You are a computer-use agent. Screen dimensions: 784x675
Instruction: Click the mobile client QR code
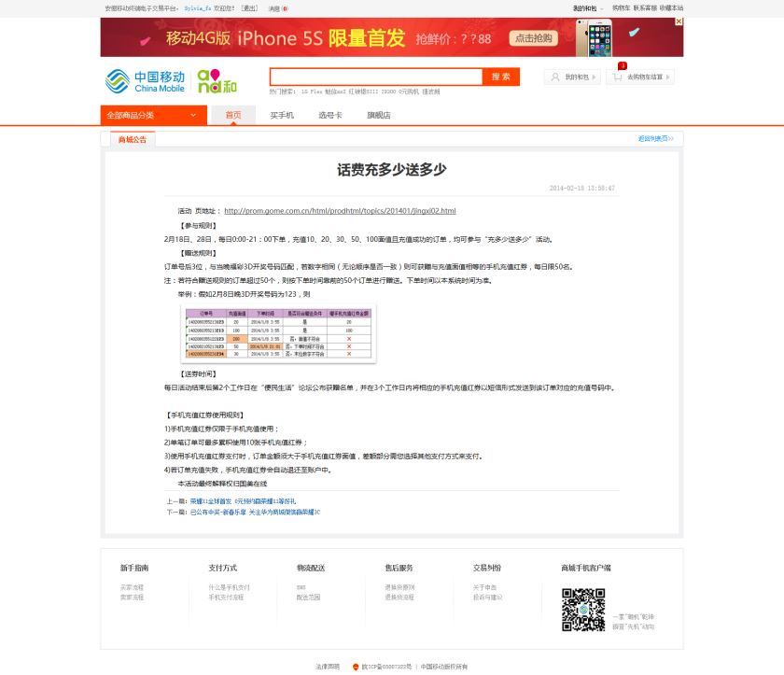[583, 610]
